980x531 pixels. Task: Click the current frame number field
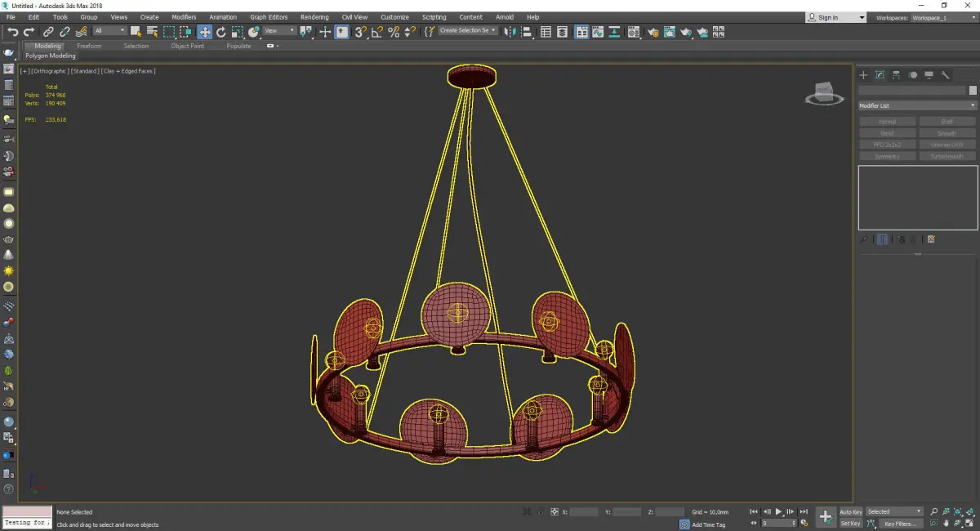pos(780,523)
